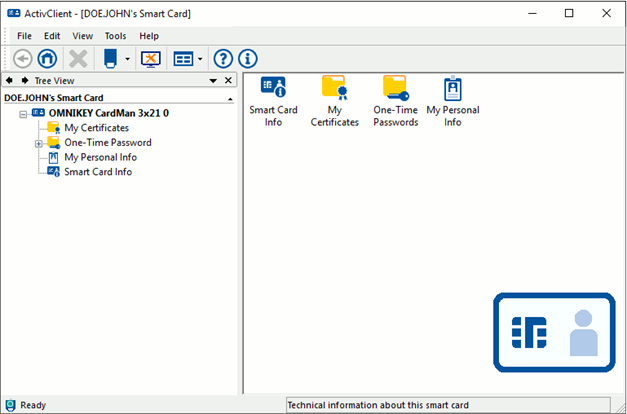Click the Back arrow toolbar button
627x414 pixels.
[x=22, y=59]
